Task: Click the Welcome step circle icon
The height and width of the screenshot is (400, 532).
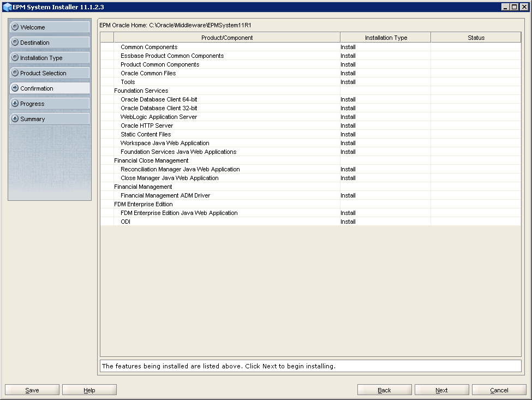Action: click(15, 27)
